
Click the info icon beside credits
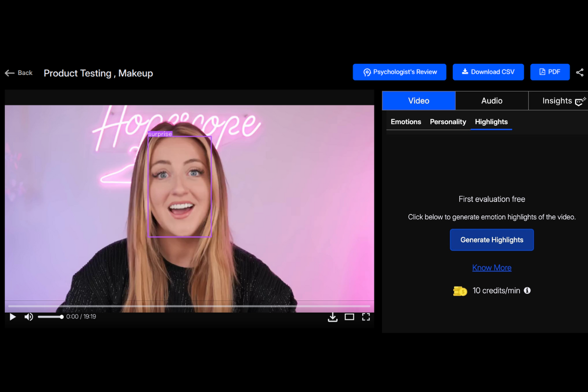tap(527, 291)
